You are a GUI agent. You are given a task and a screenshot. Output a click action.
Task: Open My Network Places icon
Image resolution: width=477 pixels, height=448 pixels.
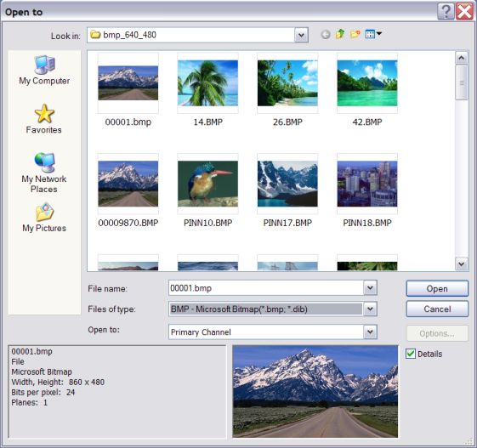pyautogui.click(x=44, y=173)
